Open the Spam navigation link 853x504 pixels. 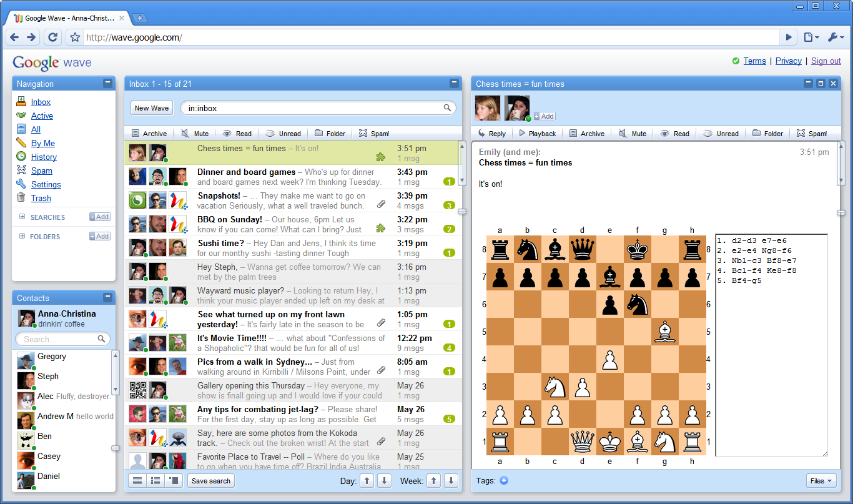(x=42, y=170)
